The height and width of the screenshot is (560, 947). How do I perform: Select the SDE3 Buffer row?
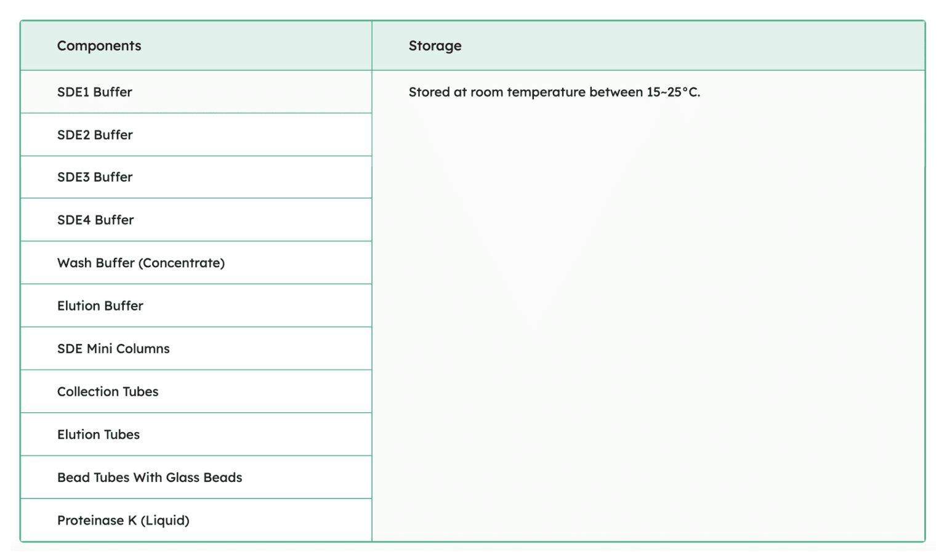click(95, 177)
